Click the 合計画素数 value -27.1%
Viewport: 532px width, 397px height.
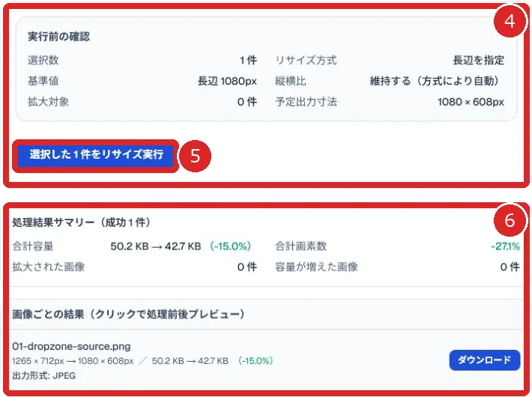coord(505,246)
